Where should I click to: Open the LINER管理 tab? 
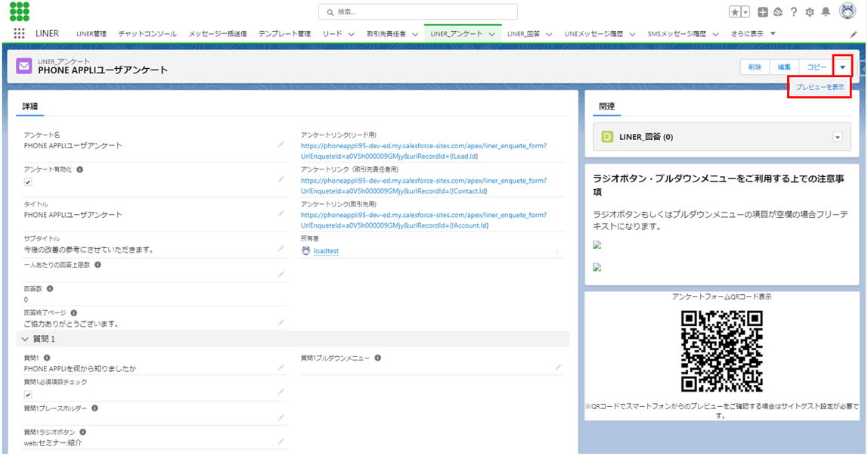91,34
